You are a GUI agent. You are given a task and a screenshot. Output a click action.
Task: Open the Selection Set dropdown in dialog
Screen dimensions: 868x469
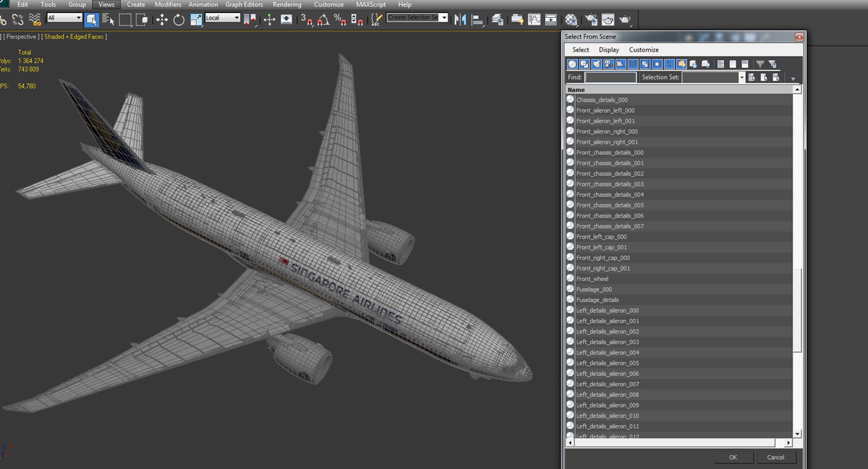[741, 77]
